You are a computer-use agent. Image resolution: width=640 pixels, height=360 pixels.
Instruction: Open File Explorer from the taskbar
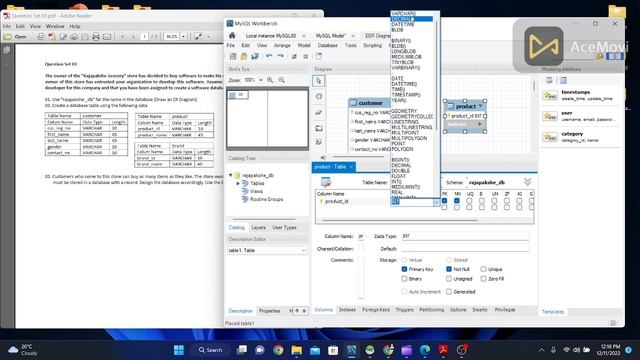[x=297, y=350]
